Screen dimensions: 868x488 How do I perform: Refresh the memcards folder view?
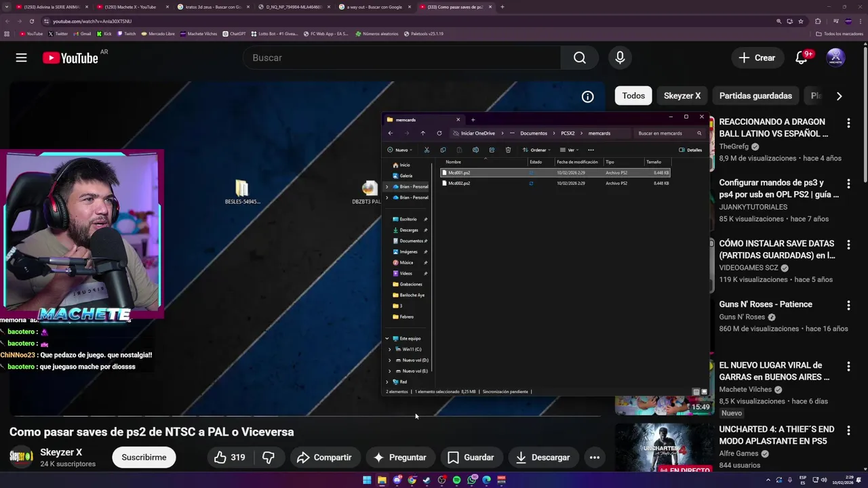(x=439, y=134)
